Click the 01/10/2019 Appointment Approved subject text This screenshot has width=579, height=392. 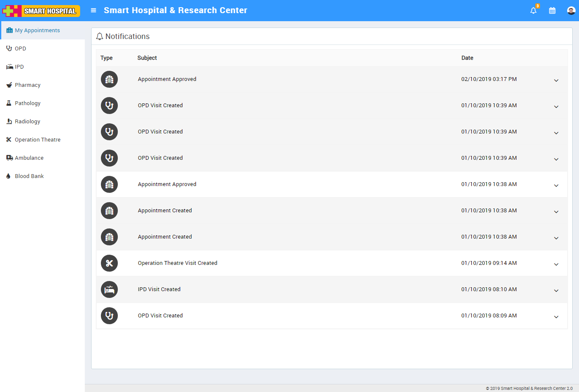[167, 184]
